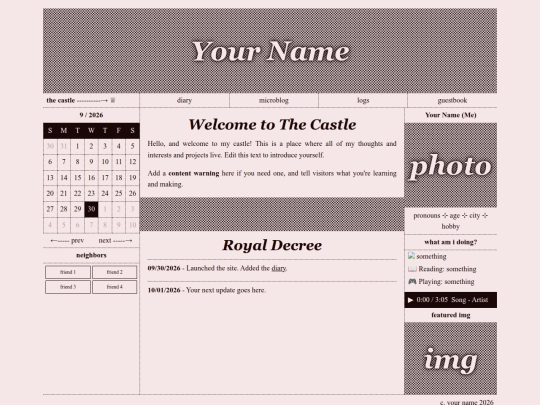Visit the friend 4 neighbor button
The image size is (540, 405).
coord(115,287)
